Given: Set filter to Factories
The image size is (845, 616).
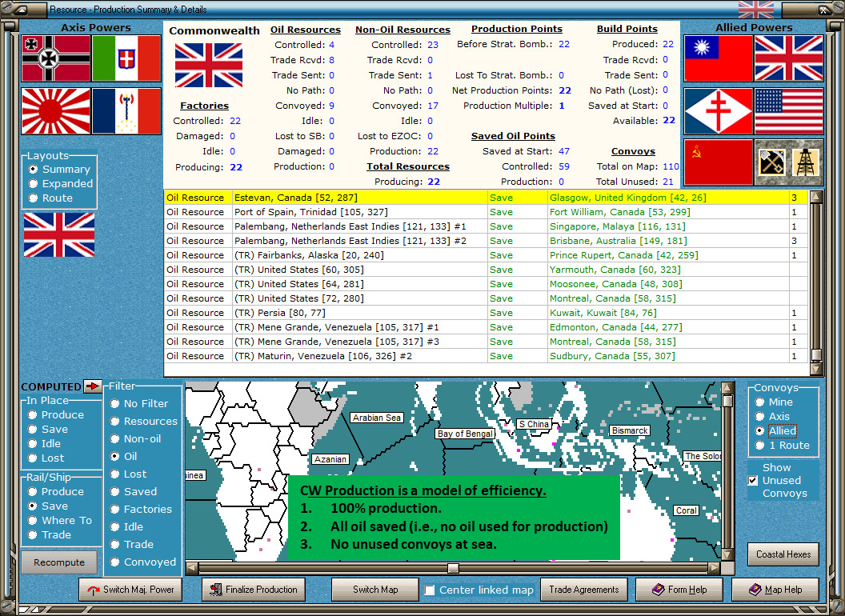Looking at the screenshot, I should [x=141, y=509].
